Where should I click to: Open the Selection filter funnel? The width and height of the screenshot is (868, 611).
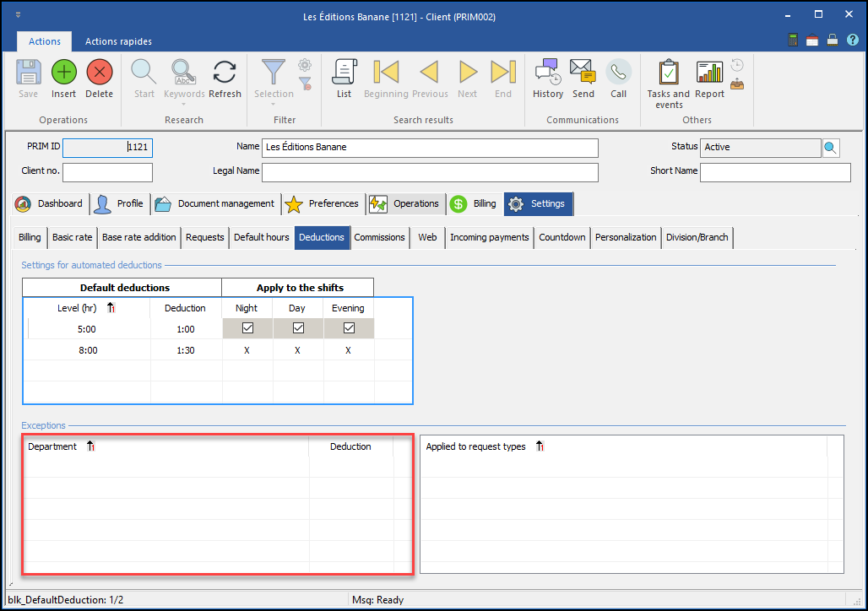pyautogui.click(x=274, y=73)
